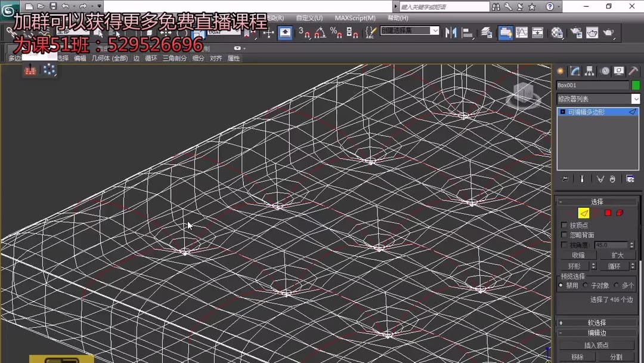644x363 pixels.
Task: Select the vertex sub-object mode icon
Action: 571,213
